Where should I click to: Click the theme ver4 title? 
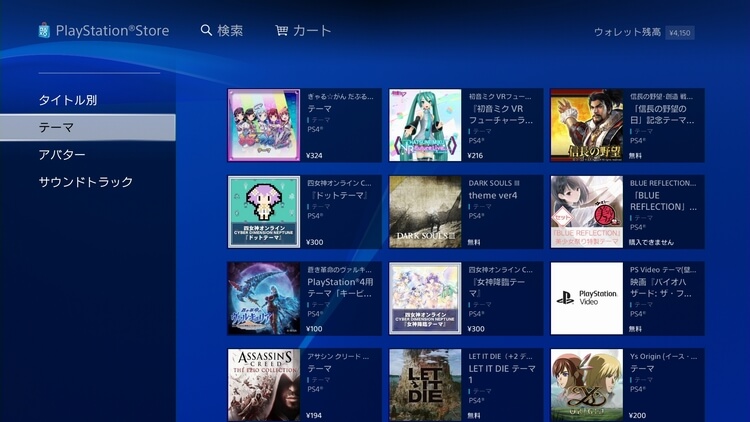click(493, 195)
